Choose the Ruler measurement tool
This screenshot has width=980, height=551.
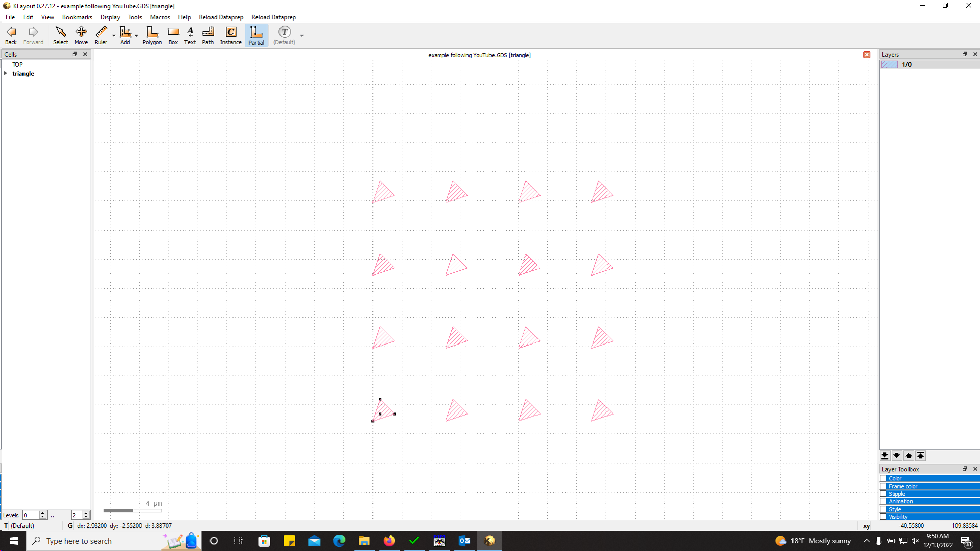[101, 36]
